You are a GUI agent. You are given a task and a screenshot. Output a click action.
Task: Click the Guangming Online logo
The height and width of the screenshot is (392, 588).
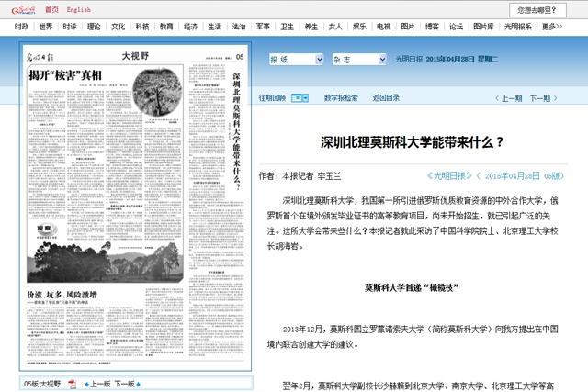click(x=22, y=9)
